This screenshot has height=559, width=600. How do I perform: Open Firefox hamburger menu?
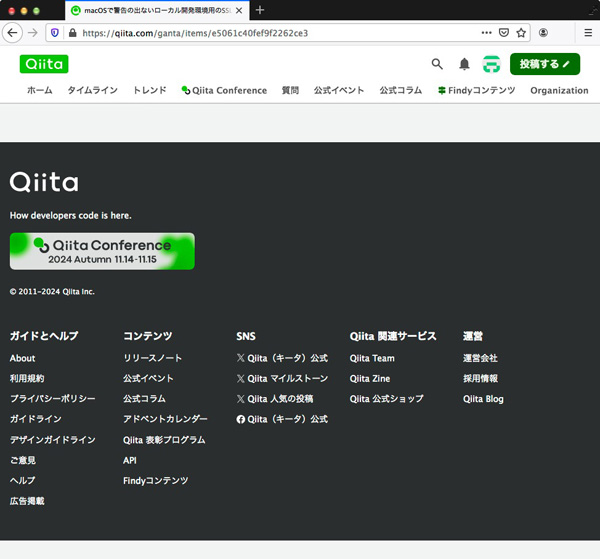(588, 32)
